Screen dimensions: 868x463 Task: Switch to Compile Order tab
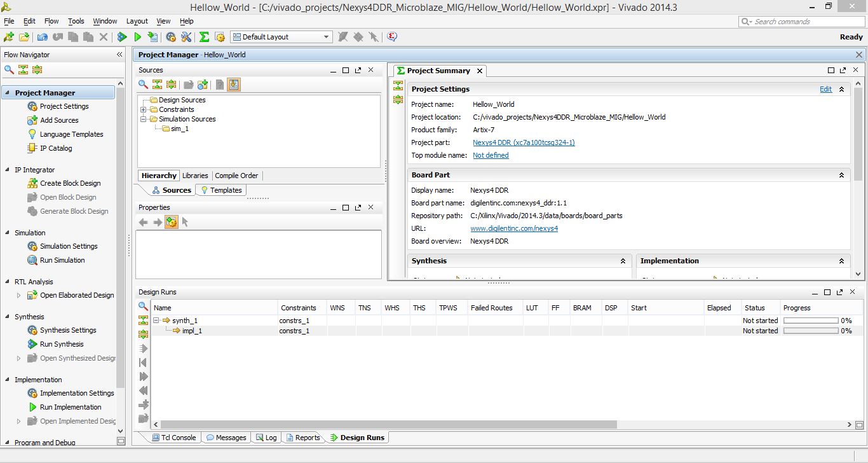click(236, 176)
